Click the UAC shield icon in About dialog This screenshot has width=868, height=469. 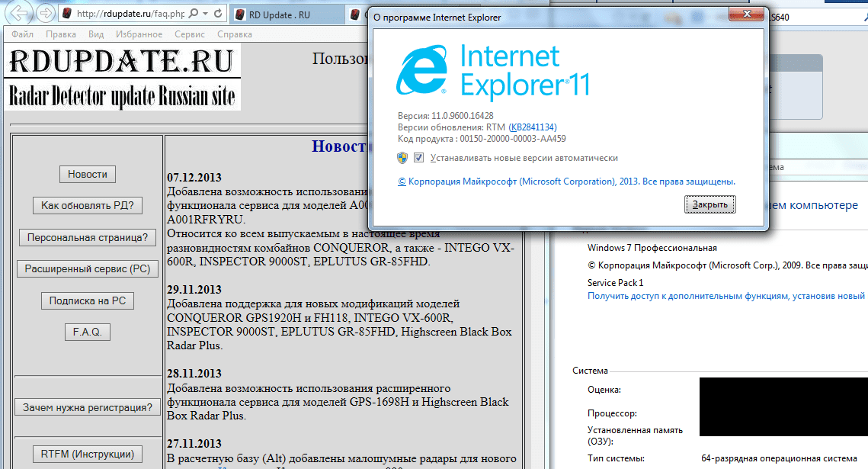[x=402, y=158]
